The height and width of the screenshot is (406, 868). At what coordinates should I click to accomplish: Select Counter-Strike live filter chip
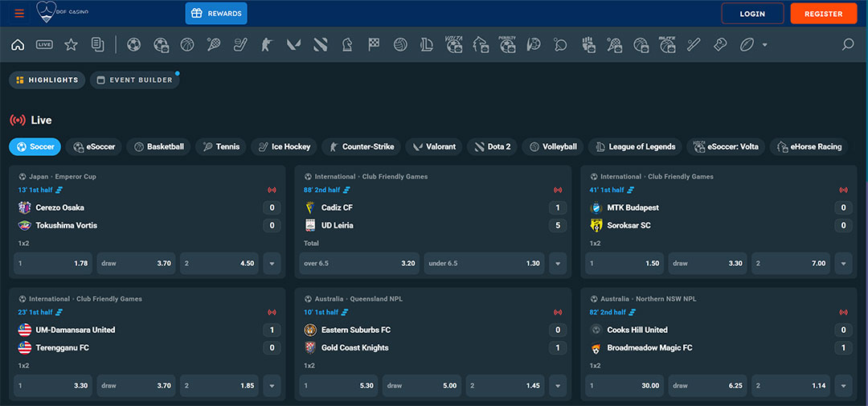(x=361, y=147)
